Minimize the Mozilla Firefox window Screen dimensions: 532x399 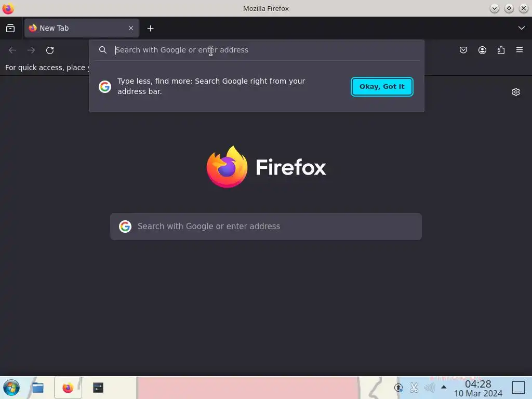point(495,8)
